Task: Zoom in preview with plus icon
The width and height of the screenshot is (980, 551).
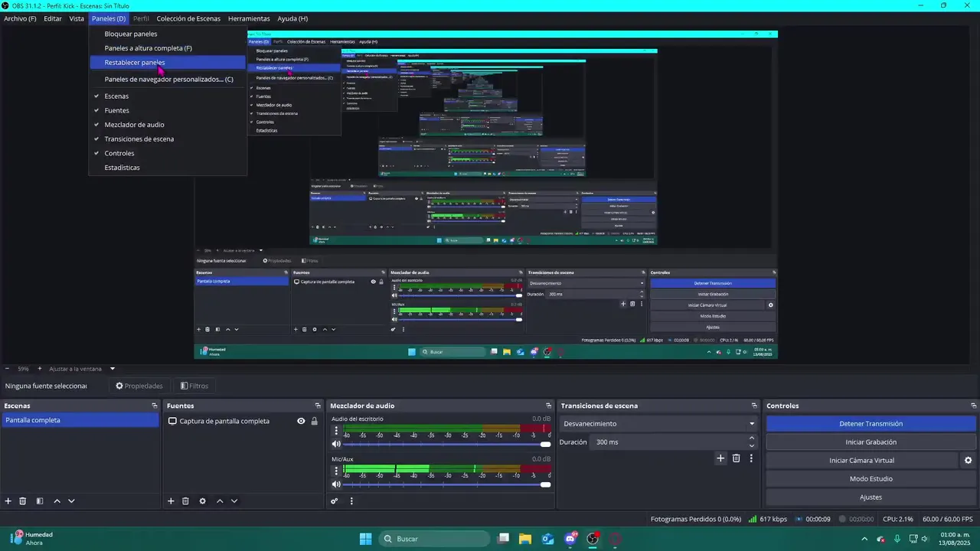Action: point(39,369)
